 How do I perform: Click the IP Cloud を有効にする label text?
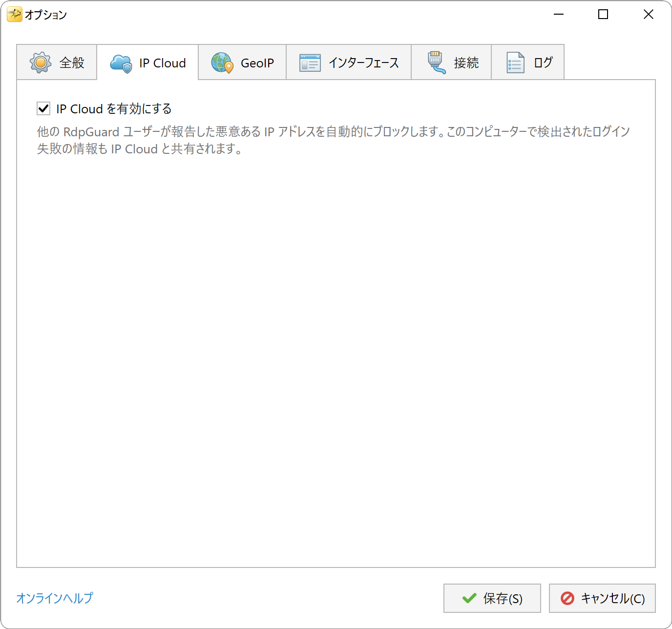114,109
